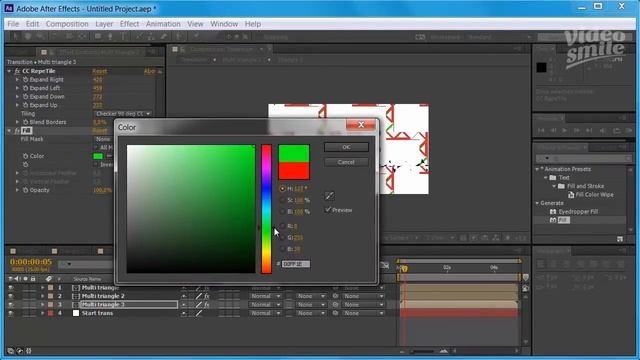Click the eyedropper in the Color dialog
Screen dimensions: 640x360
[x=329, y=196]
